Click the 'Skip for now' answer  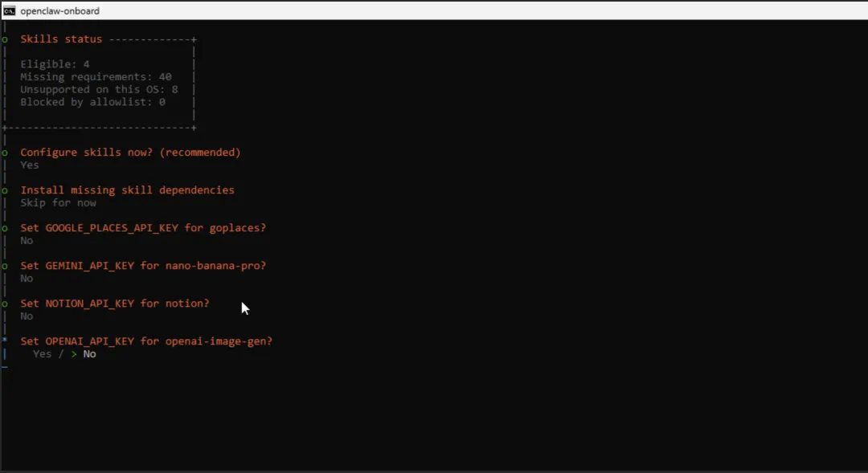58,203
